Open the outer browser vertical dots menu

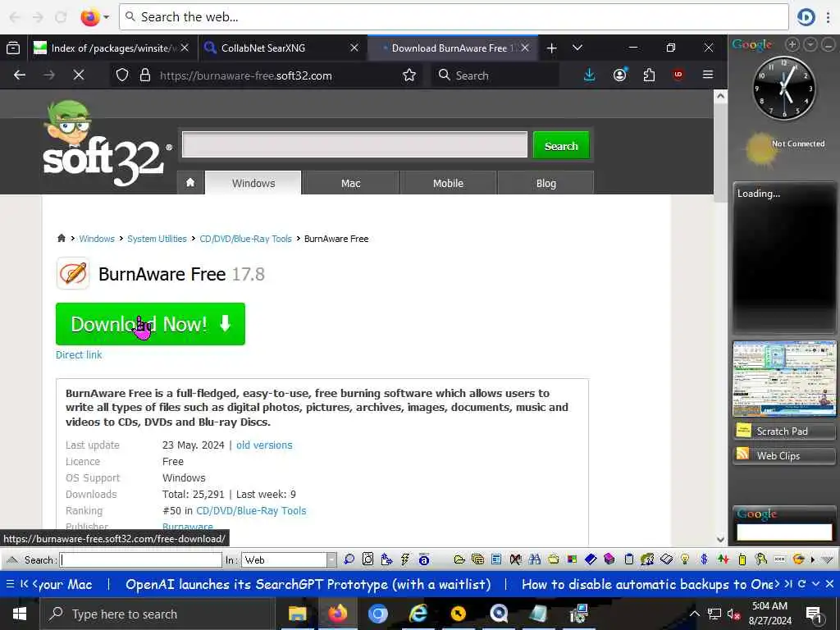(x=829, y=17)
